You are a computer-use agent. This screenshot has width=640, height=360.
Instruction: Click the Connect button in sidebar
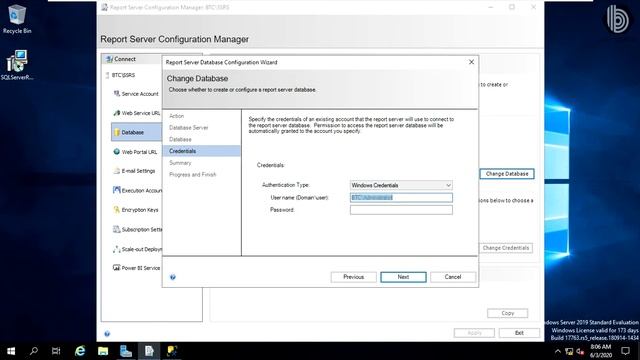click(x=121, y=59)
